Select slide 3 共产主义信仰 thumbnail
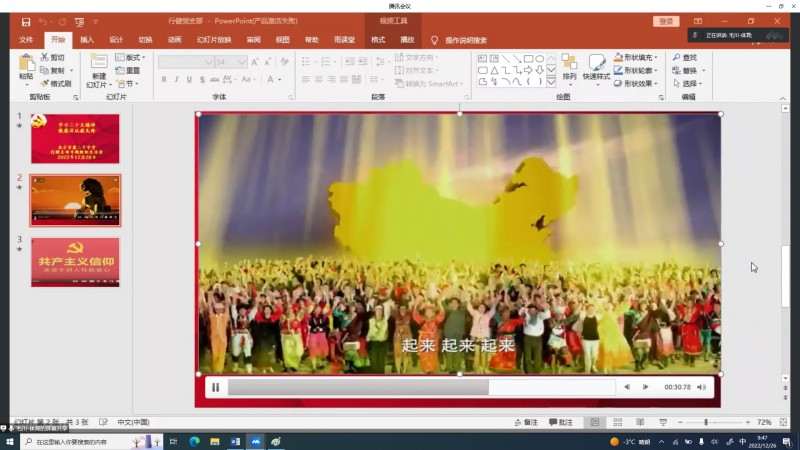800x450 pixels. tap(75, 262)
